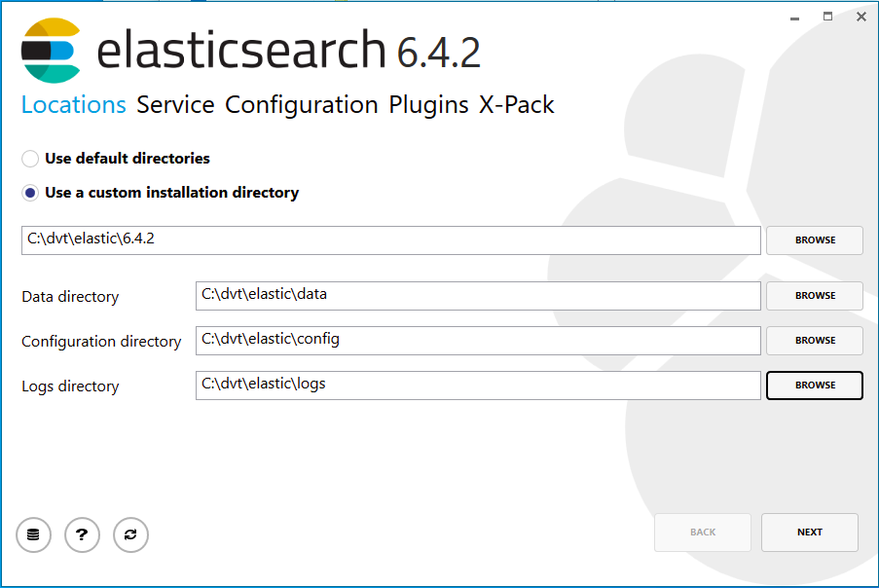Close the installer window

coord(861,17)
